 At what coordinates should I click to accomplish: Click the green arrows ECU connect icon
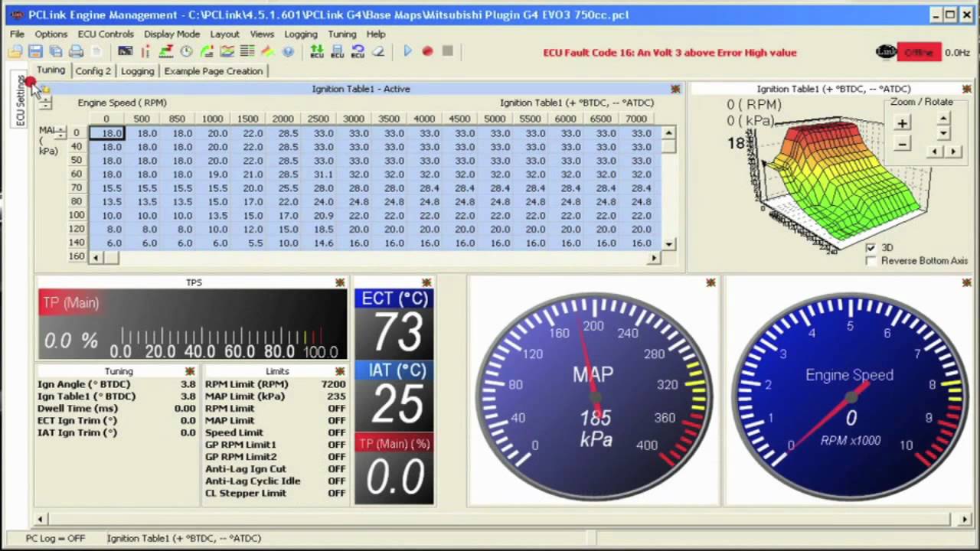317,51
